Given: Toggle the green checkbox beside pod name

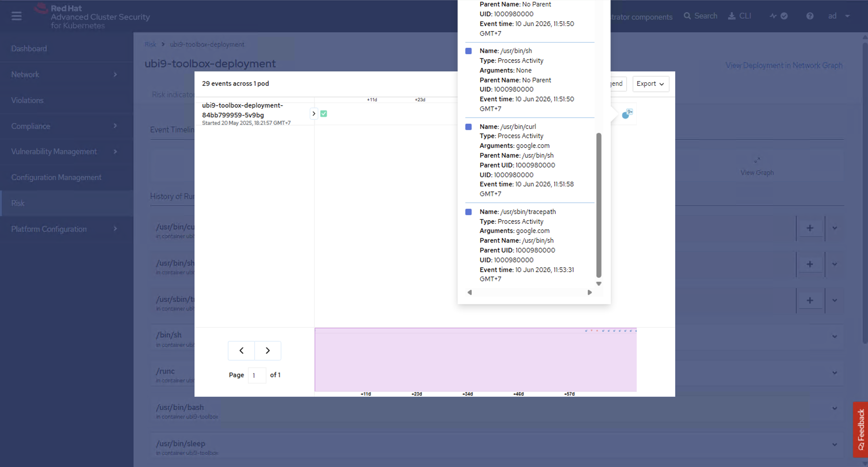Looking at the screenshot, I should click(324, 114).
